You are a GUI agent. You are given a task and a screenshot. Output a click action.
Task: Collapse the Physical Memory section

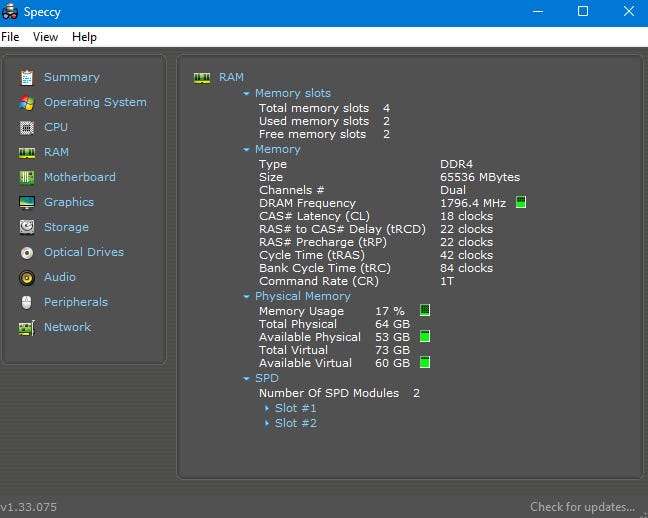pos(246,296)
